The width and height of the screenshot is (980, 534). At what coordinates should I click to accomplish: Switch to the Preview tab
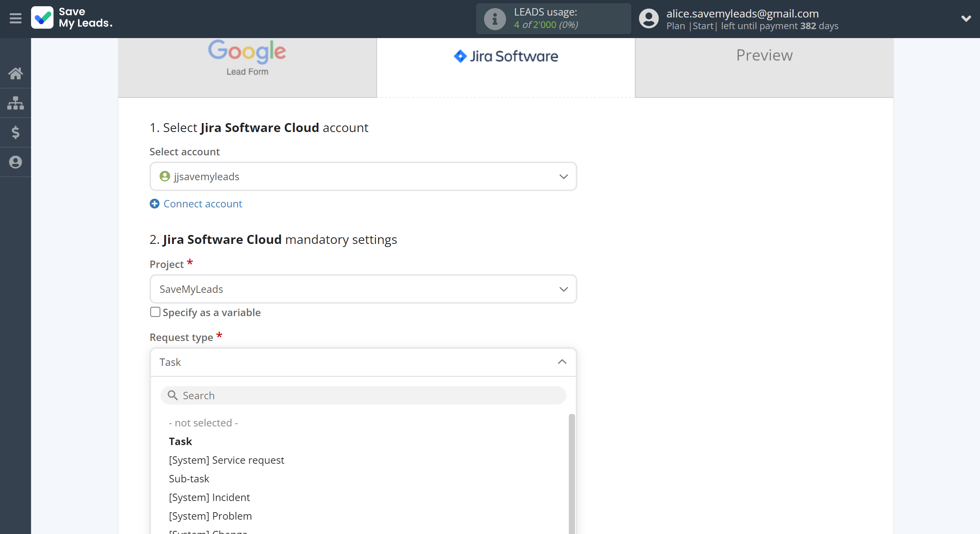(x=765, y=68)
